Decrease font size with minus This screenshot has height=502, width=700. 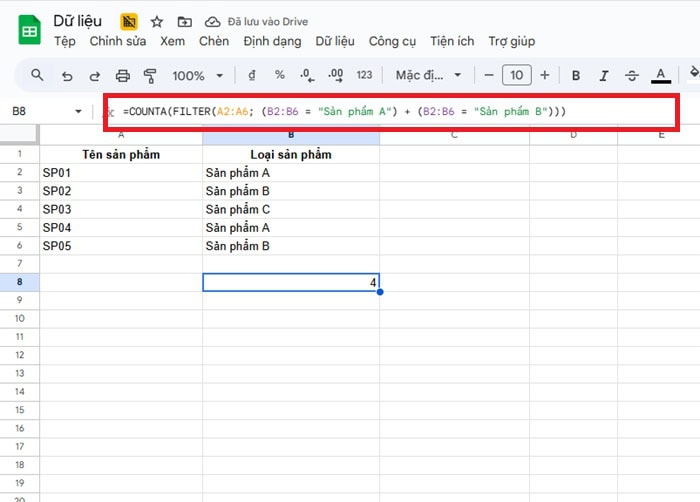(x=489, y=75)
